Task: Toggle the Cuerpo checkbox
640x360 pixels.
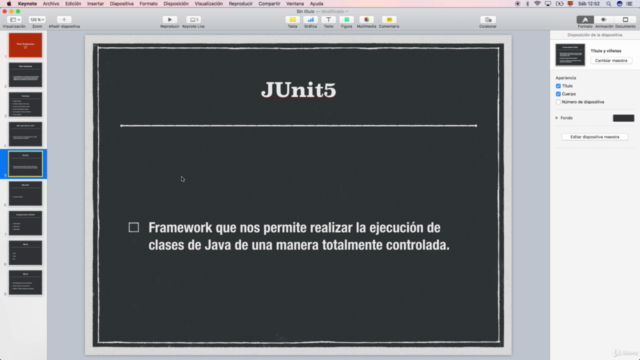Action: click(558, 94)
